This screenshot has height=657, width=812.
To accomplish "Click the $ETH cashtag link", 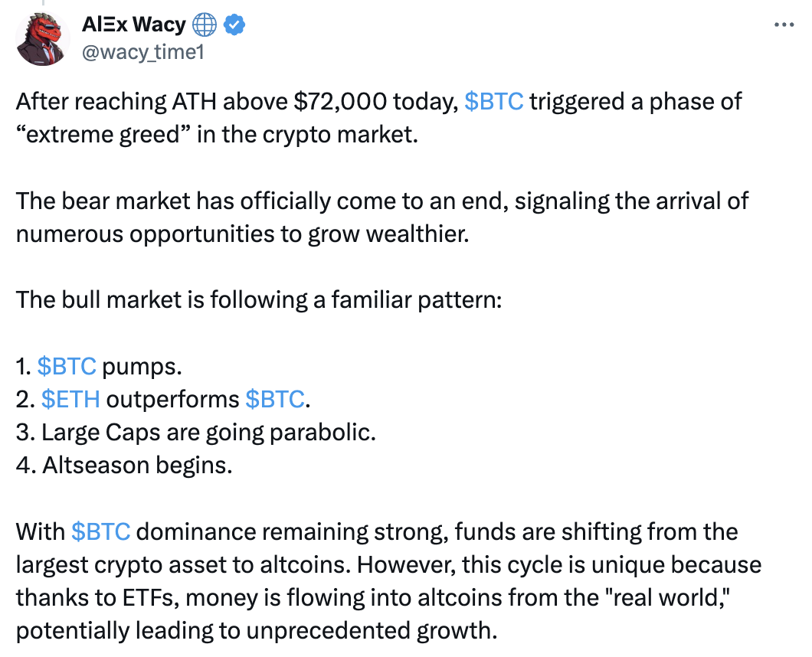I will (x=70, y=399).
